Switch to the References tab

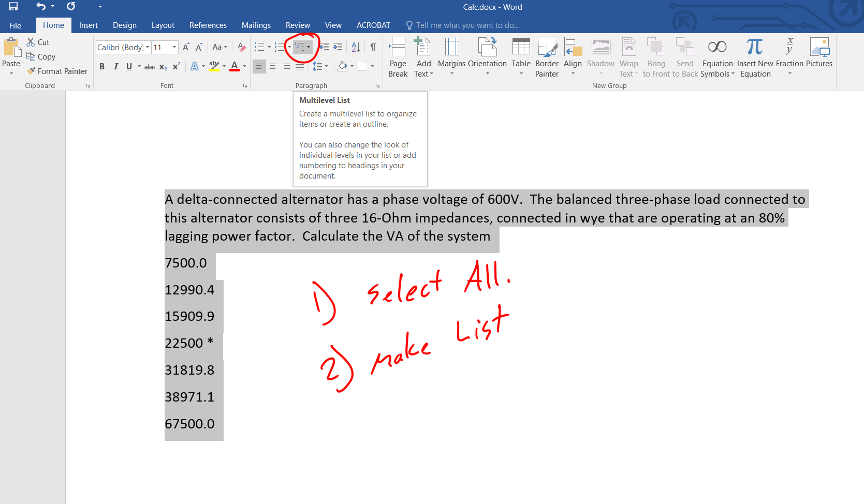click(208, 25)
